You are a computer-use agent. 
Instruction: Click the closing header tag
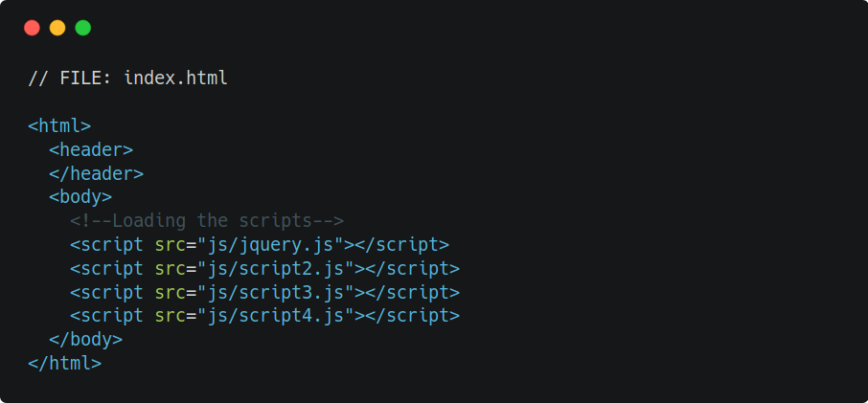coord(97,173)
